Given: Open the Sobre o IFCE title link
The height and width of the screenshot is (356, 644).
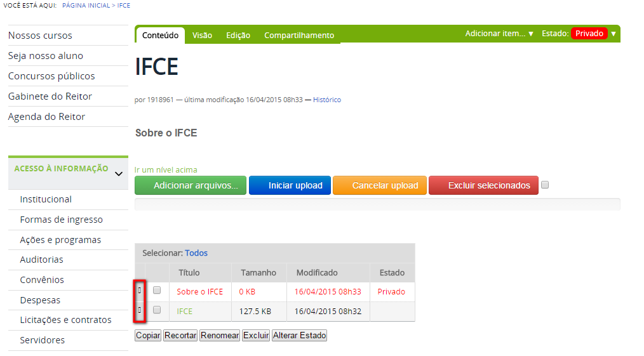Looking at the screenshot, I should click(x=200, y=292).
